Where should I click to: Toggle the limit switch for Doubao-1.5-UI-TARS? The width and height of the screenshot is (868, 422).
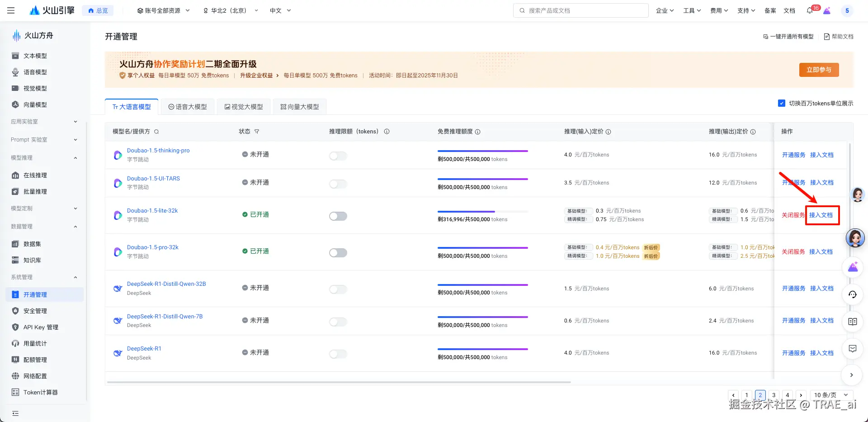pos(338,184)
